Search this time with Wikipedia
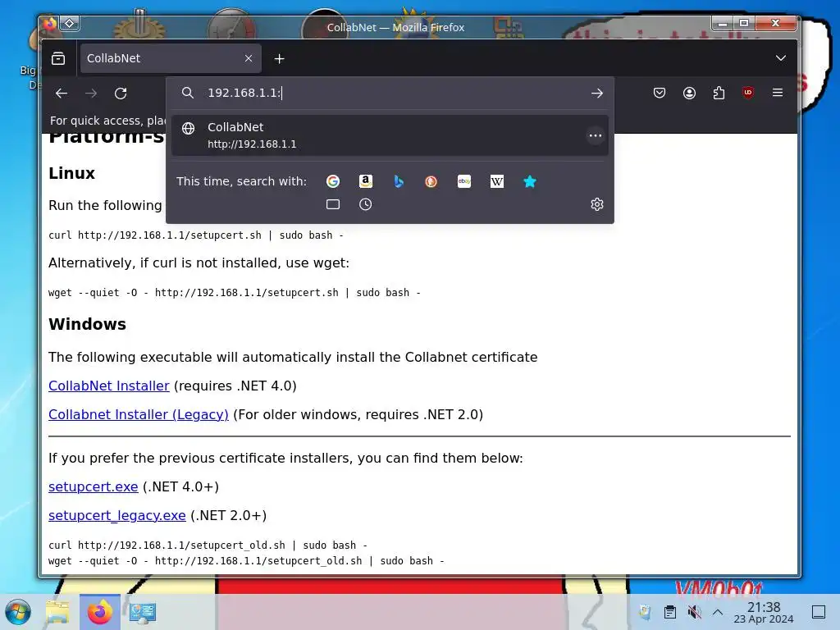This screenshot has height=630, width=840. pos(496,181)
